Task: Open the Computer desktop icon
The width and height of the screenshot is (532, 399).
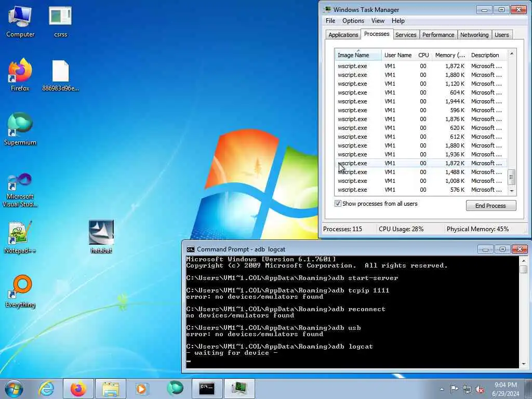Action: tap(20, 21)
